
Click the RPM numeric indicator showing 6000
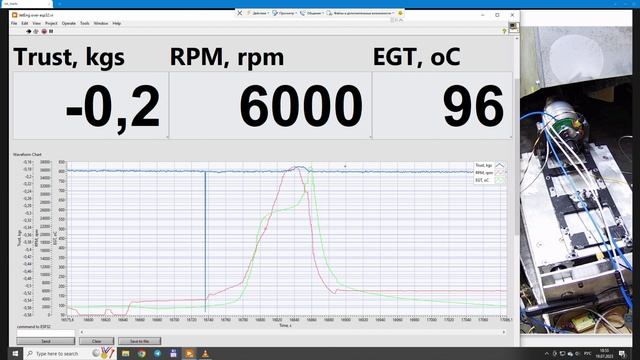coord(270,106)
